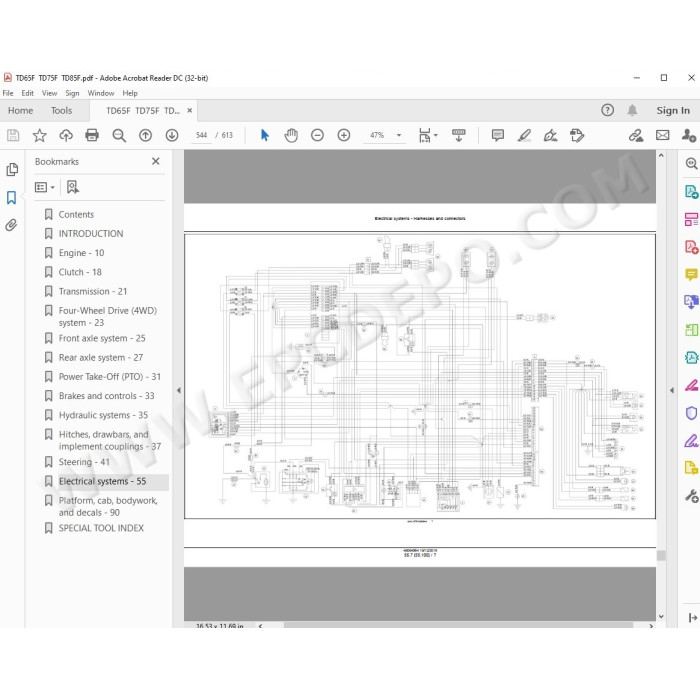Collapse the left navigation pane arrow
Screen dimensions: 700x700
click(179, 390)
